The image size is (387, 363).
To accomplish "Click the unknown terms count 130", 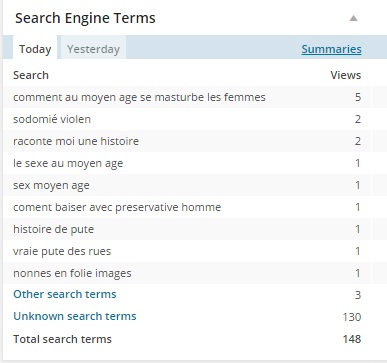I will pos(352,317).
